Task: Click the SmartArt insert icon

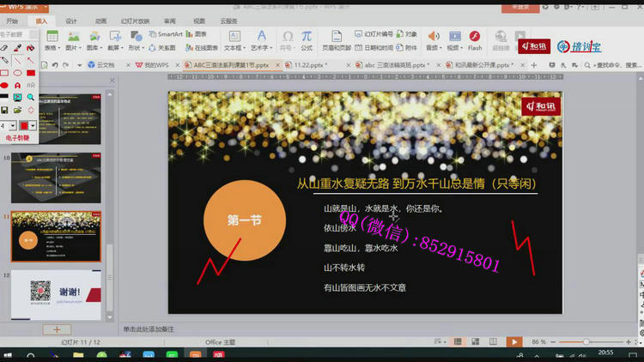Action: point(163,34)
